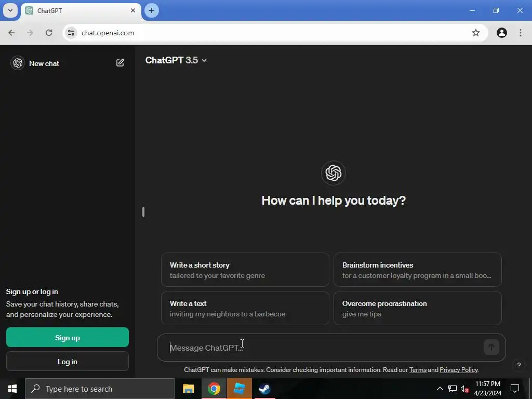Choose Write a short story suggestion

245,270
